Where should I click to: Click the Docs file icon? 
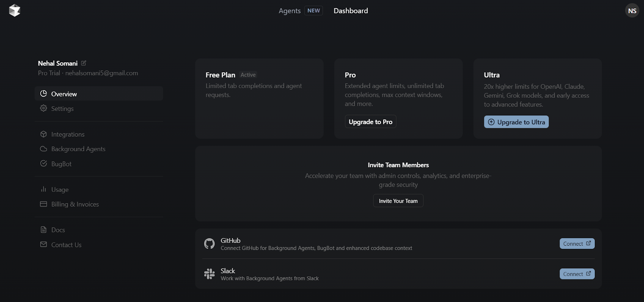tap(43, 230)
